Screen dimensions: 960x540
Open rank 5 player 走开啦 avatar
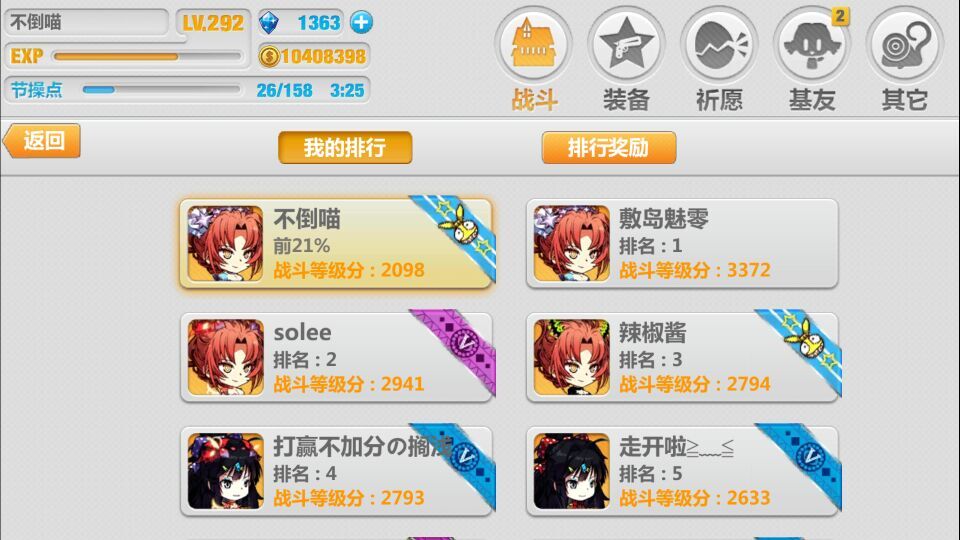click(571, 471)
